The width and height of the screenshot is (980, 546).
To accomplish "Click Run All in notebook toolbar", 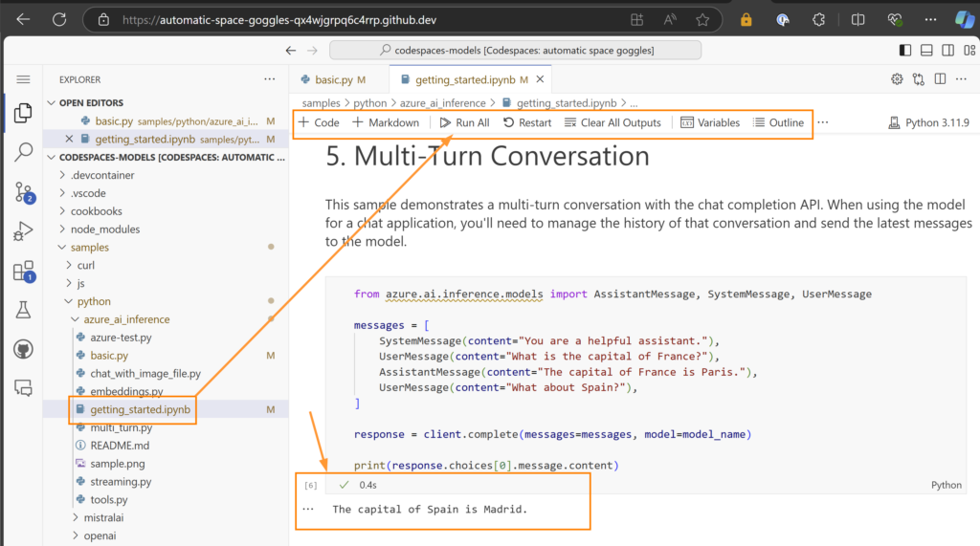I will click(464, 122).
